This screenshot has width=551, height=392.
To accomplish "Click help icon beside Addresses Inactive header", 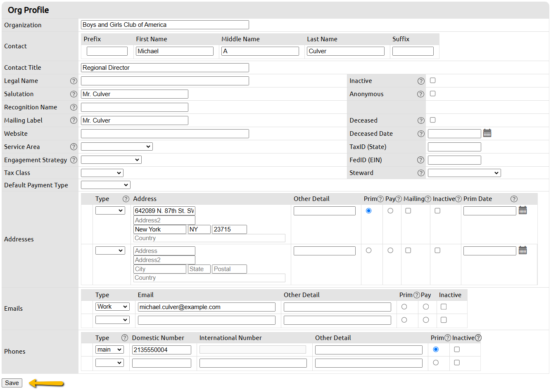I will point(458,199).
